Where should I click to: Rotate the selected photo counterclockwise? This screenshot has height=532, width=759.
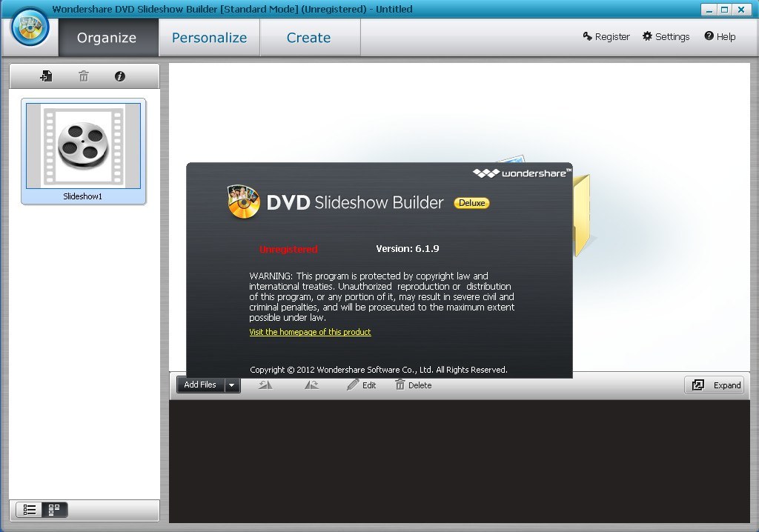(265, 385)
